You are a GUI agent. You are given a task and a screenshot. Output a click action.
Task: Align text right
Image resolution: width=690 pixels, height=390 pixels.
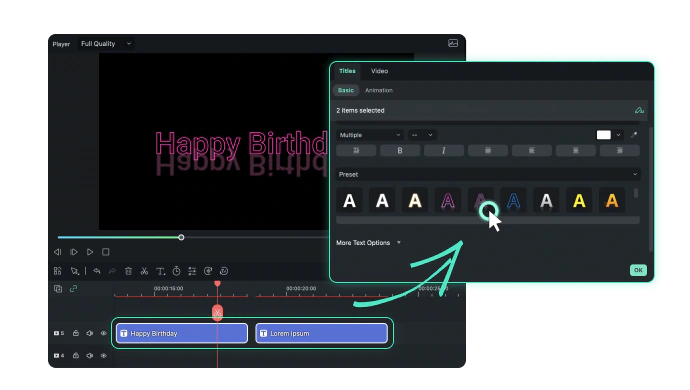[x=620, y=151]
